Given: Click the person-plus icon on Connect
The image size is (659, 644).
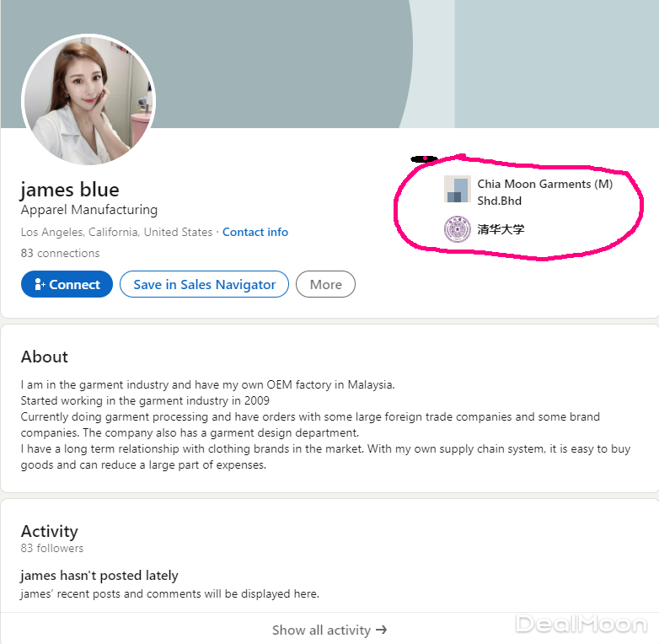Looking at the screenshot, I should coord(40,285).
